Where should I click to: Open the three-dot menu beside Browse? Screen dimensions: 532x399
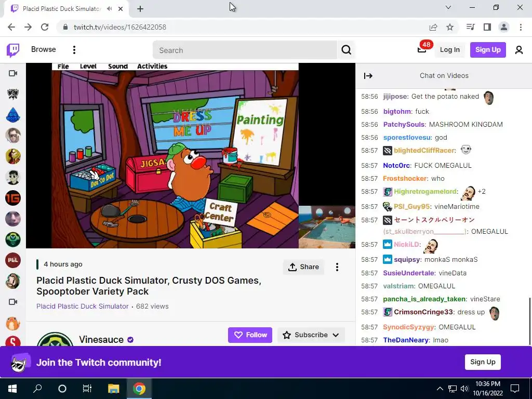74,50
